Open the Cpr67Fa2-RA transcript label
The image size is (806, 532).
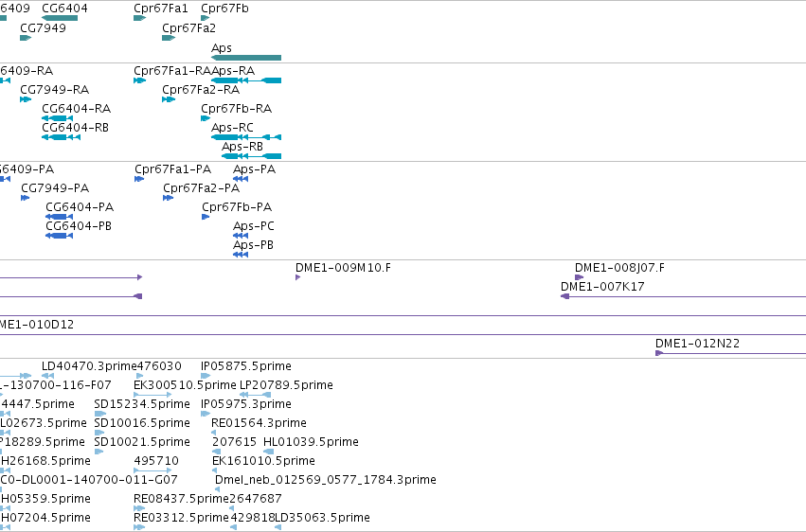(201, 90)
